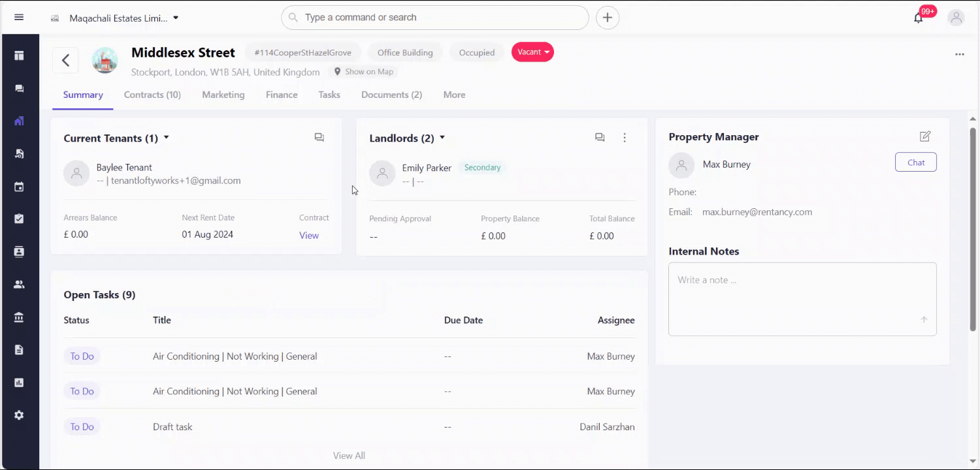Open the Vacant status dropdown

pyautogui.click(x=532, y=52)
